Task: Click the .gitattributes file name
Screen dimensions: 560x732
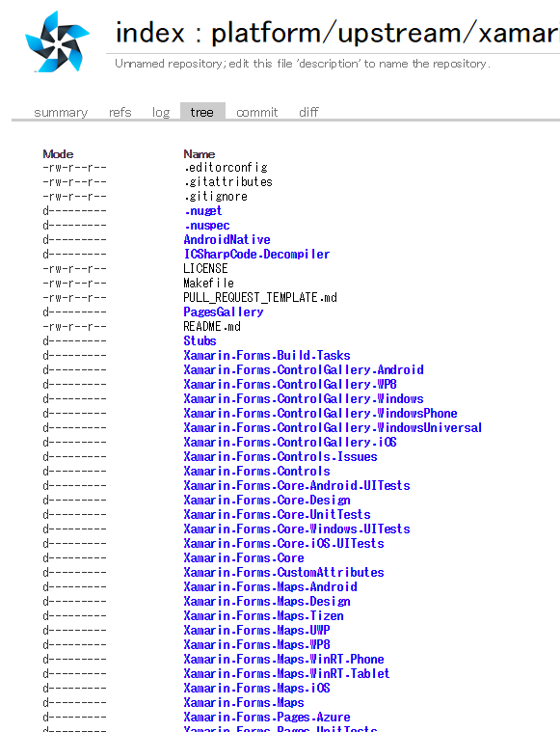Action: point(228,181)
